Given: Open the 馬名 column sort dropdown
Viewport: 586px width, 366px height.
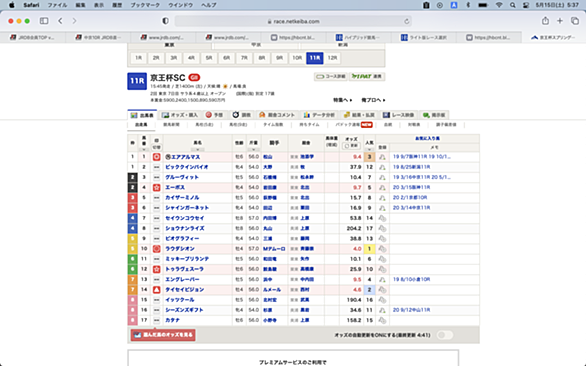Looking at the screenshot, I should pyautogui.click(x=197, y=149).
